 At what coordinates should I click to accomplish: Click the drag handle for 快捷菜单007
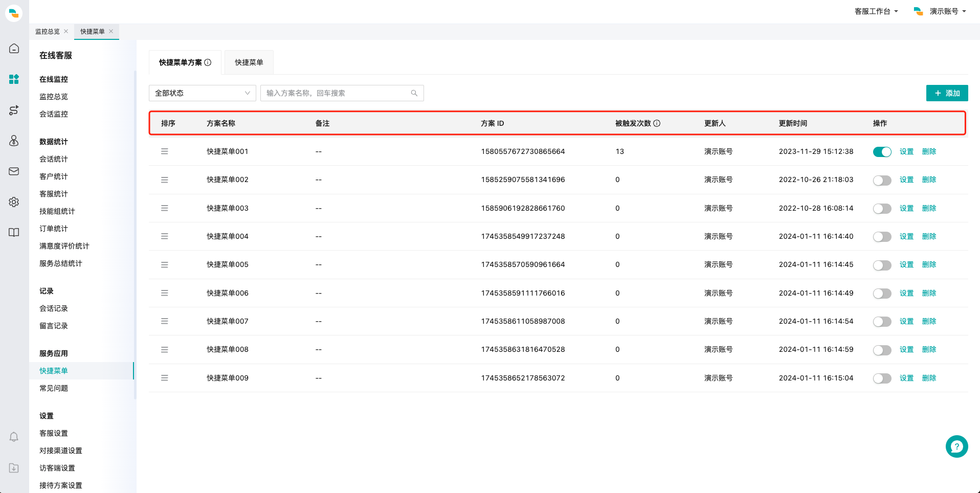(x=165, y=321)
